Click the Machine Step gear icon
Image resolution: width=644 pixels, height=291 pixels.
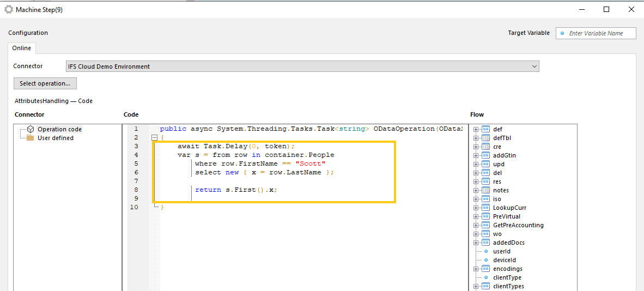point(8,9)
